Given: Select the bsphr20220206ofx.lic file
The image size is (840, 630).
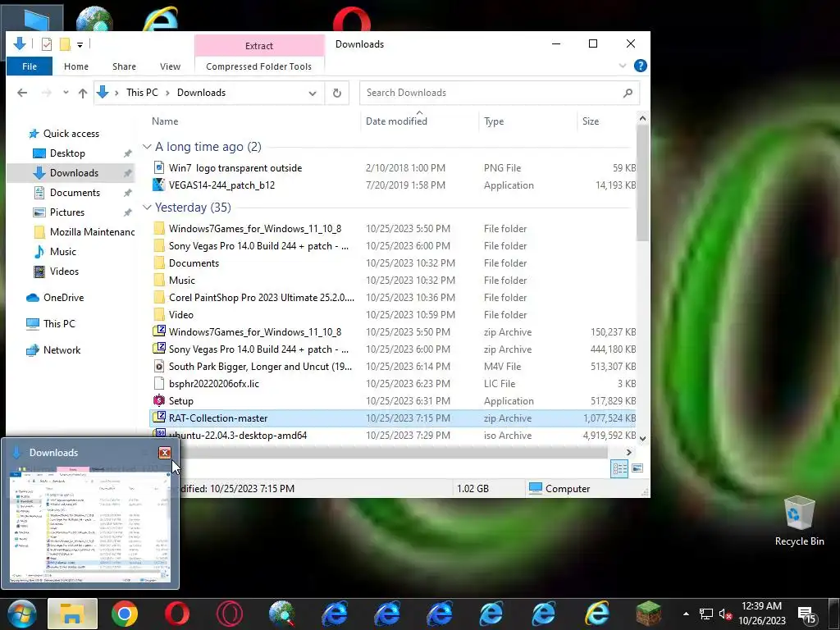Looking at the screenshot, I should point(214,384).
